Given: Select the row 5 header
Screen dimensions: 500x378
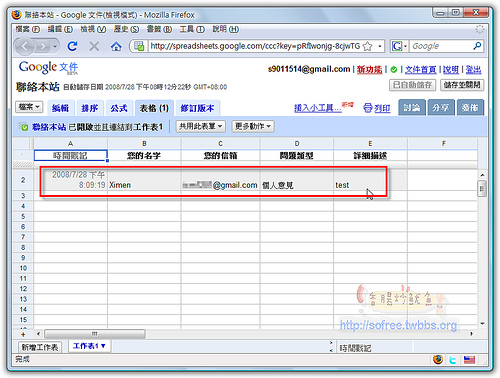Looking at the screenshot, I should coord(23,216).
